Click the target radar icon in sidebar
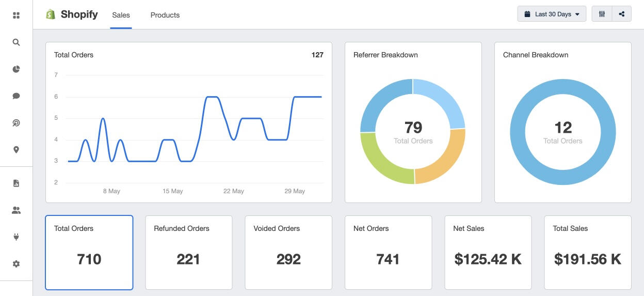This screenshot has width=644, height=296. pos(16,123)
